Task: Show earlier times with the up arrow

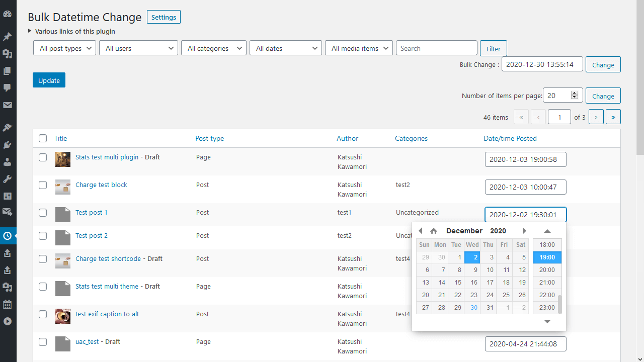Action: pyautogui.click(x=547, y=231)
